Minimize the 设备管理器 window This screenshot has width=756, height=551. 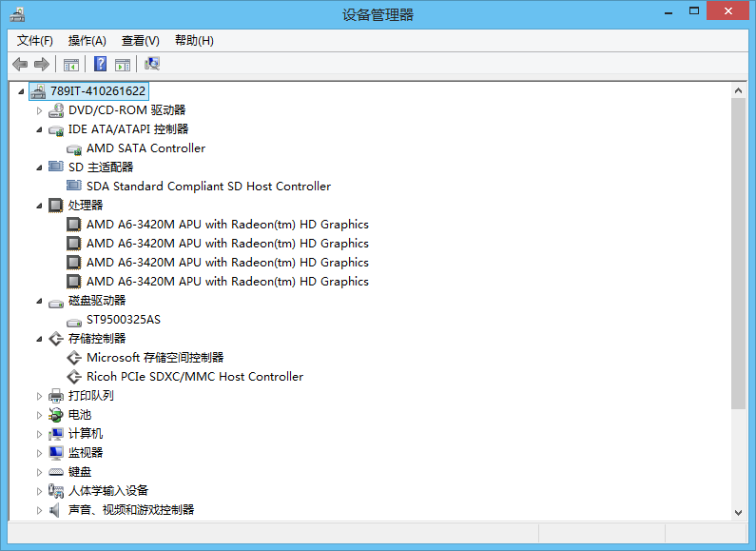tap(669, 11)
